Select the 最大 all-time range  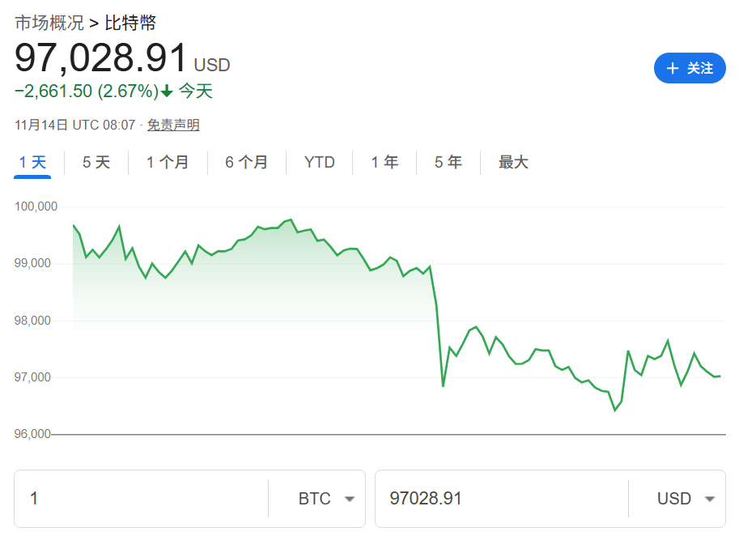click(513, 162)
